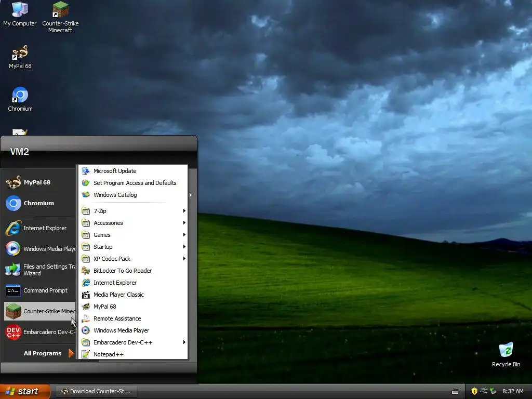Open the XP Codec Pack folder
The height and width of the screenshot is (399, 532).
(133, 259)
